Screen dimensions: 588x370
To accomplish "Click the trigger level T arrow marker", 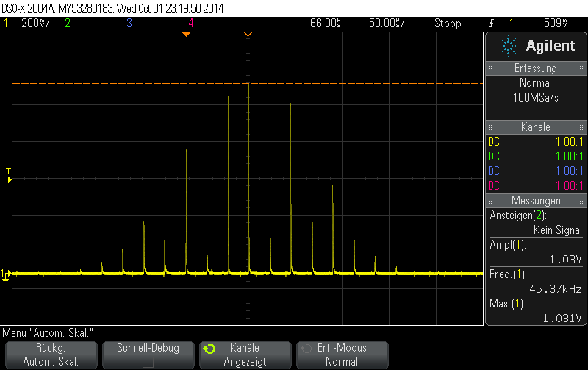I will tap(9, 176).
